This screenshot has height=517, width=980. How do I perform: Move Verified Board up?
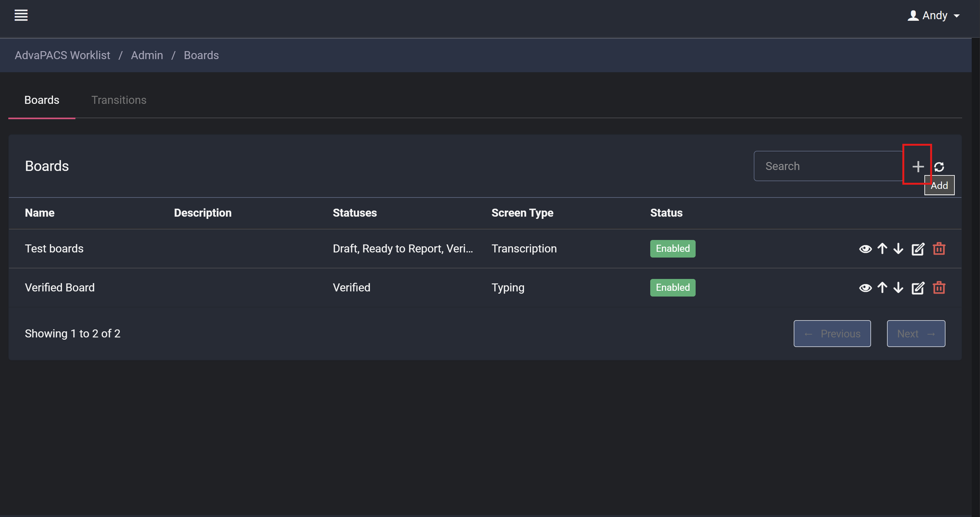pyautogui.click(x=882, y=288)
